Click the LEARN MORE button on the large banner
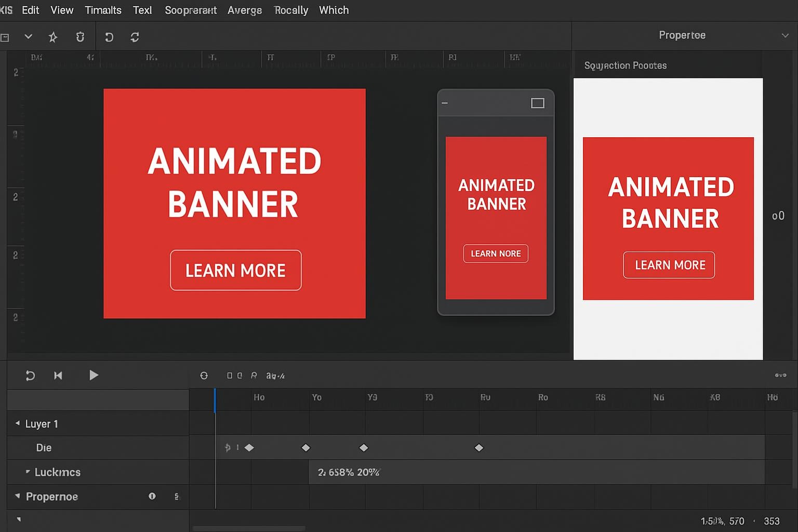This screenshot has width=798, height=532. [x=235, y=270]
